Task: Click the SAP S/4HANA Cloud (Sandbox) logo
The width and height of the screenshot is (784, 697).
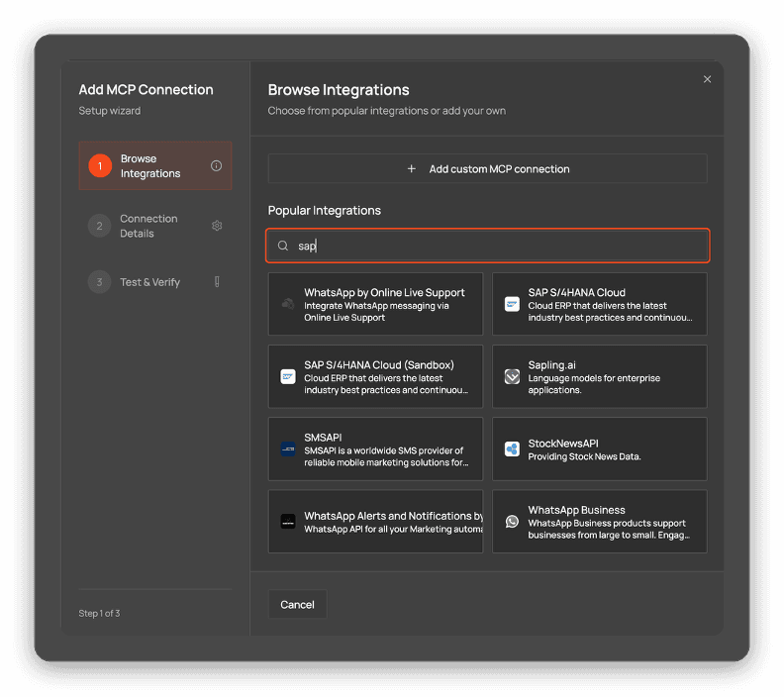Action: coord(288,376)
